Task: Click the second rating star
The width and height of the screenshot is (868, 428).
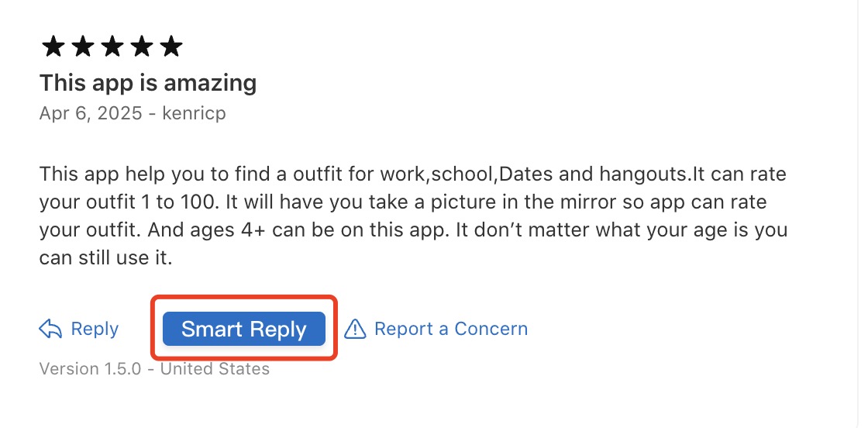Action: point(83,47)
